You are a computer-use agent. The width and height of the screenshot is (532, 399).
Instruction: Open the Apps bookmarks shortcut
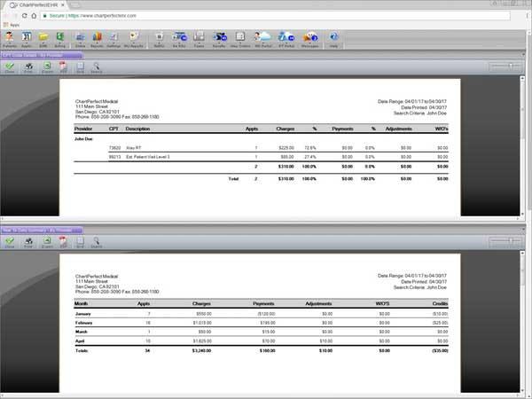tap(12, 25)
